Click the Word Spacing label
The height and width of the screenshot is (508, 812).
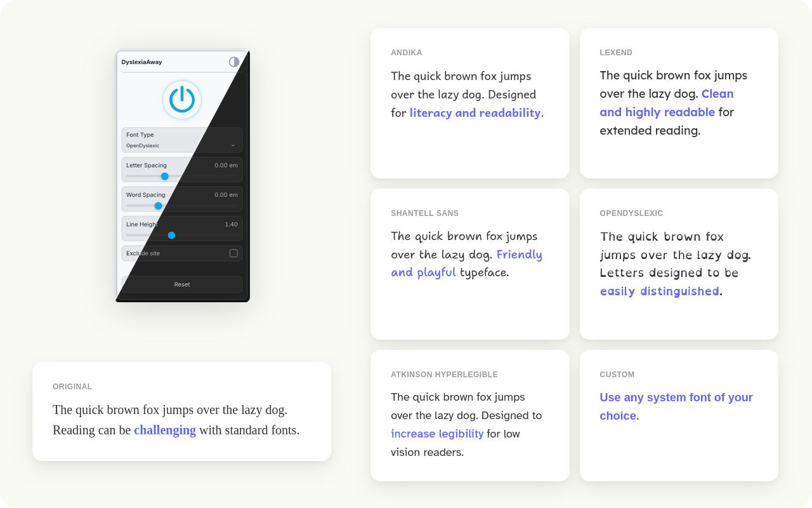(x=146, y=195)
